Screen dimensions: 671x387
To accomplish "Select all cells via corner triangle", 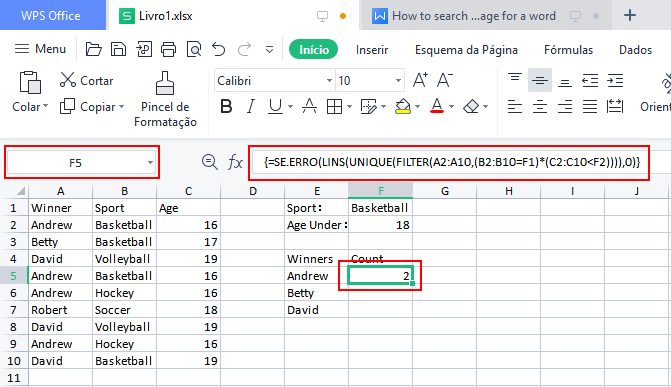I will pos(20,191).
